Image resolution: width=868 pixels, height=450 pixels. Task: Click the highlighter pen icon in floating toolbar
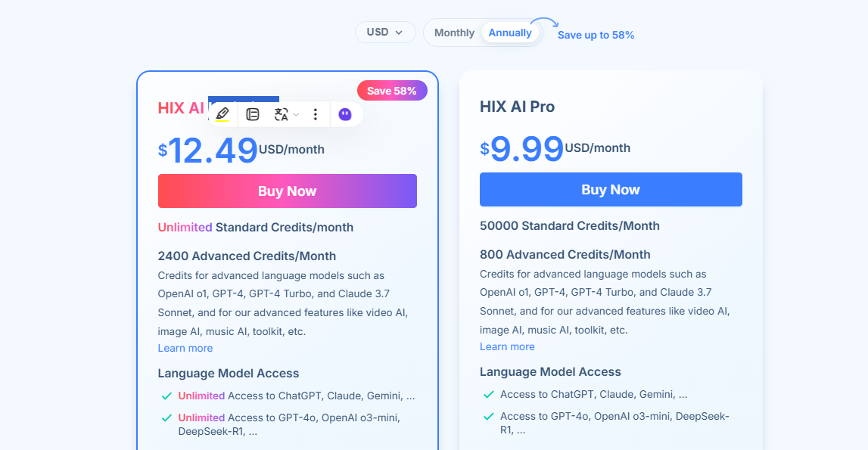(x=222, y=114)
